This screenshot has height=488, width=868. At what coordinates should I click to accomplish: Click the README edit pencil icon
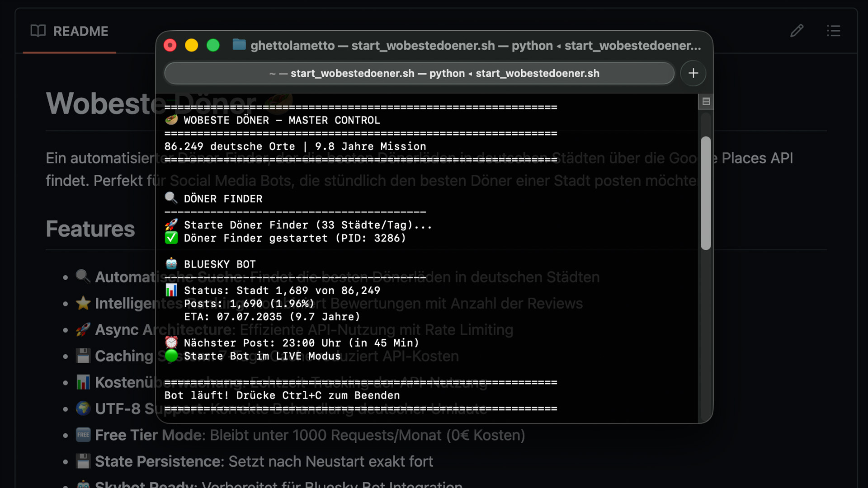(x=797, y=31)
